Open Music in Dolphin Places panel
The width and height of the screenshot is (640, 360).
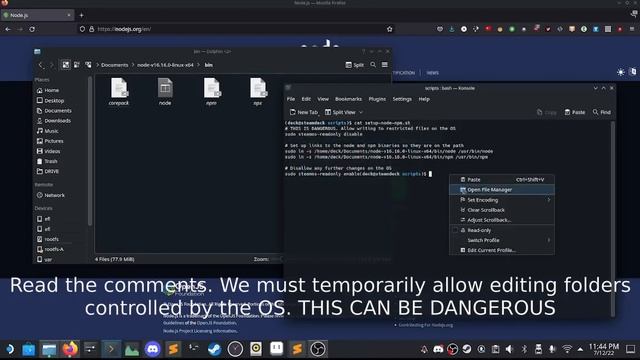coord(47,131)
